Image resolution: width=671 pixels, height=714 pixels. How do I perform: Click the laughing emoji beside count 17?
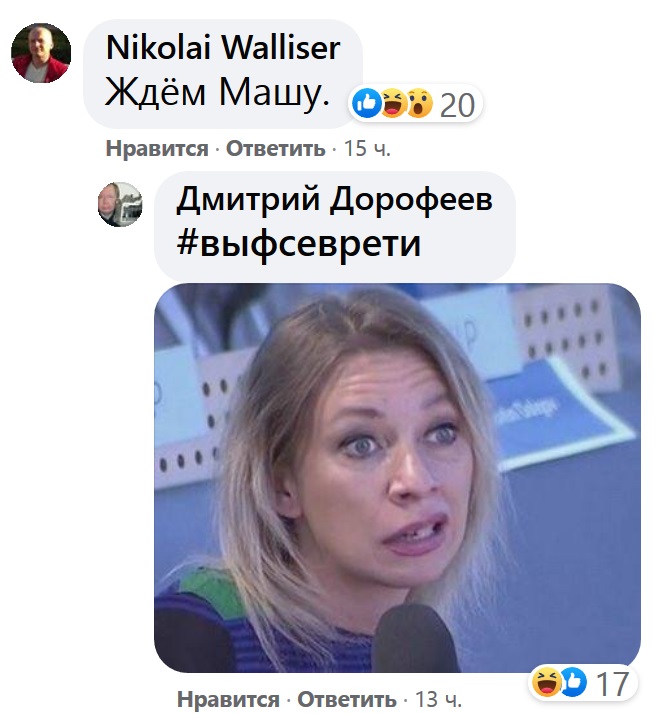pos(547,682)
